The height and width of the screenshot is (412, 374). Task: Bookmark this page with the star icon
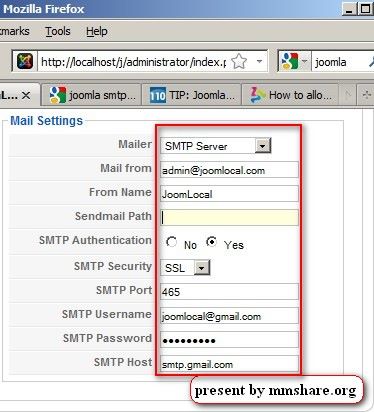point(239,62)
